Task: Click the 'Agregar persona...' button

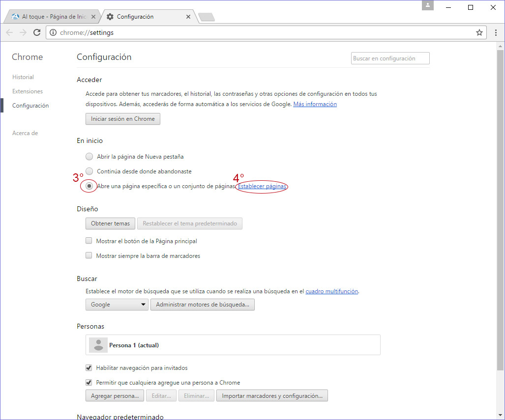Action: pyautogui.click(x=115, y=396)
